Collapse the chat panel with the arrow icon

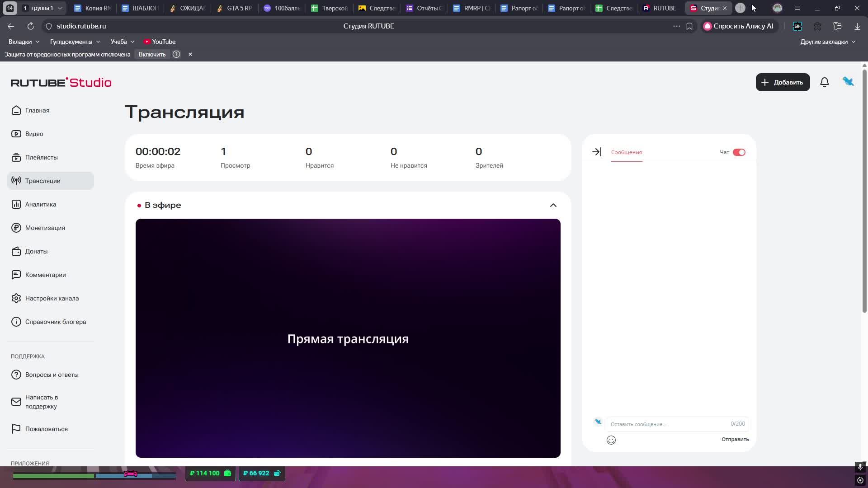coord(597,152)
